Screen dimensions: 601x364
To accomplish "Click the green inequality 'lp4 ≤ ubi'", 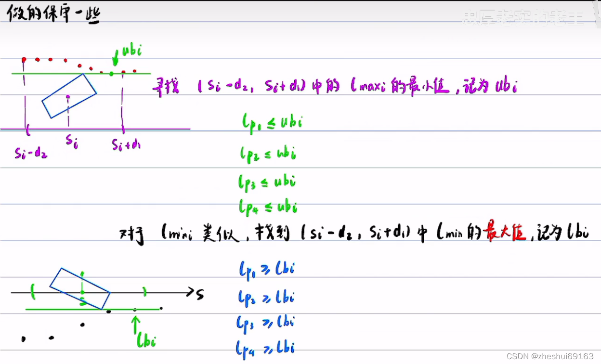I will 268,207.
